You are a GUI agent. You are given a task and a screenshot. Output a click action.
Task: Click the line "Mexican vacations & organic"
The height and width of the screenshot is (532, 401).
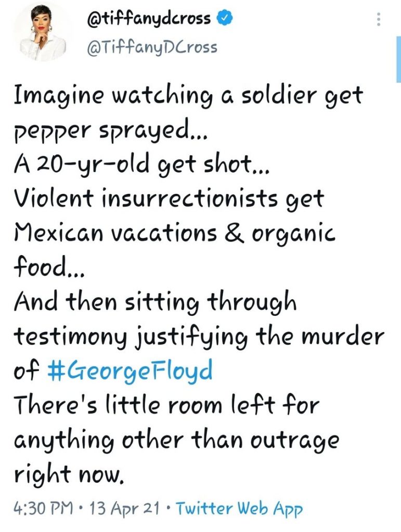pyautogui.click(x=174, y=234)
